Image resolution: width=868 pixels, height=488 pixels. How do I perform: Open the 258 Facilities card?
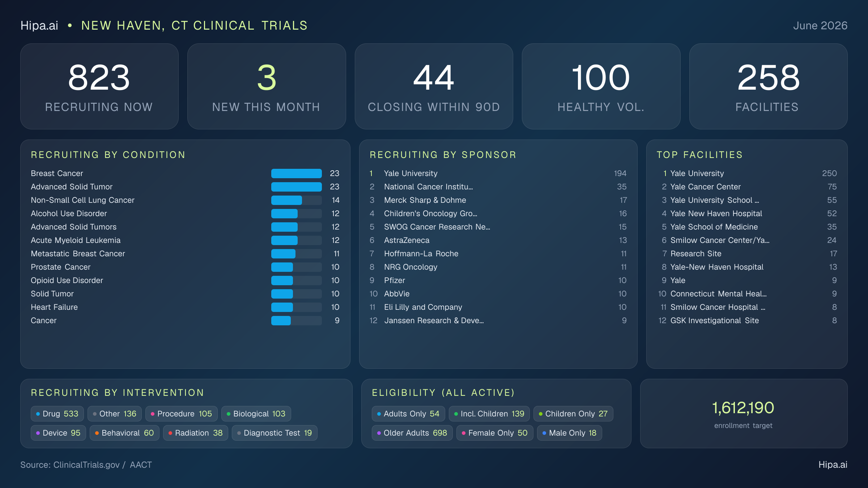[768, 86]
